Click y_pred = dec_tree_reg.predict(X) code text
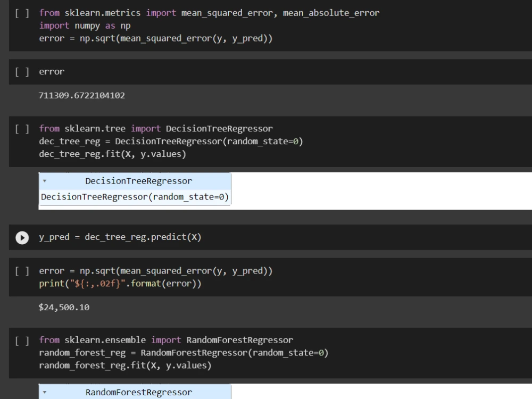The height and width of the screenshot is (399, 532). pyautogui.click(x=120, y=237)
